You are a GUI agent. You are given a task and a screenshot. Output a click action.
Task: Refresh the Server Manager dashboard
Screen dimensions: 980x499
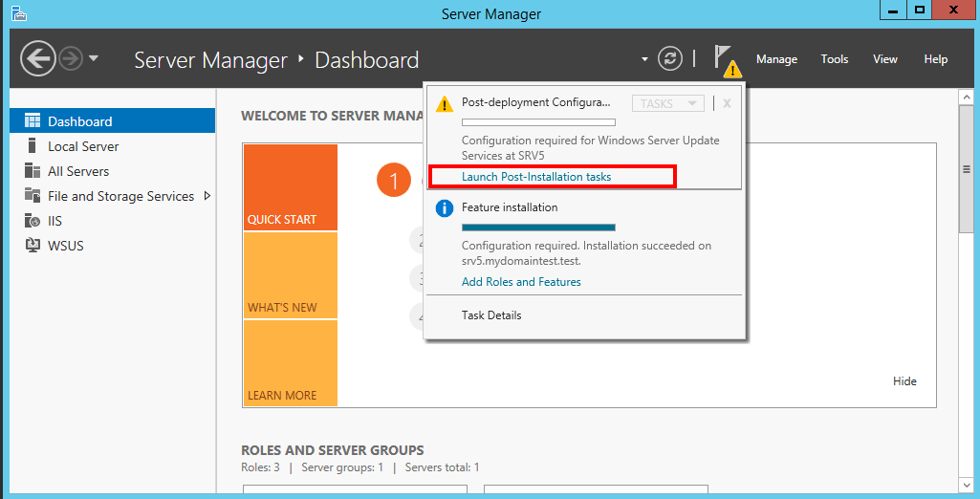click(x=670, y=59)
